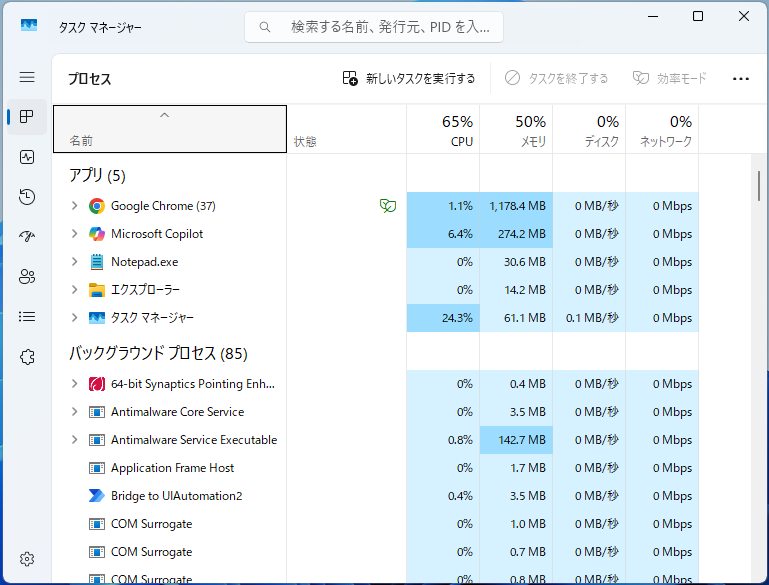Click the vertical scrollbar thumb
This screenshot has width=769, height=585.
[759, 186]
